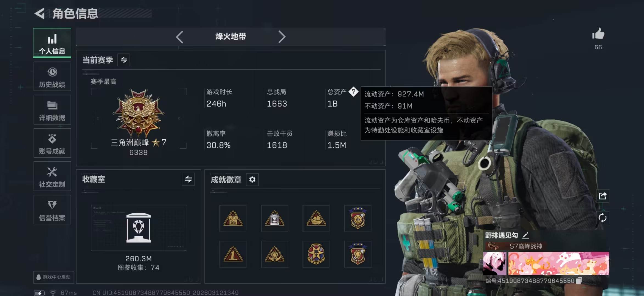Open 成就徽章 gear settings

(x=252, y=180)
